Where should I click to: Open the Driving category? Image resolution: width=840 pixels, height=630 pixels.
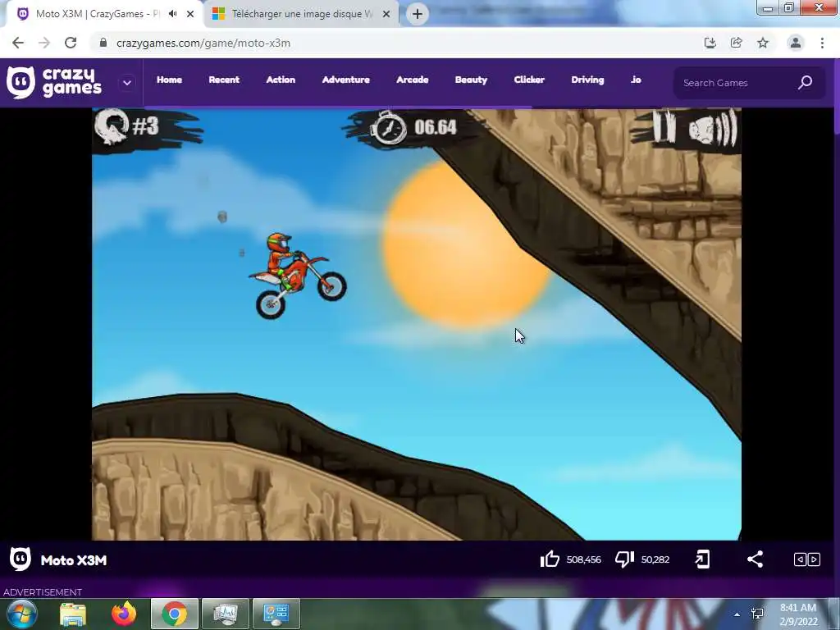587,80
